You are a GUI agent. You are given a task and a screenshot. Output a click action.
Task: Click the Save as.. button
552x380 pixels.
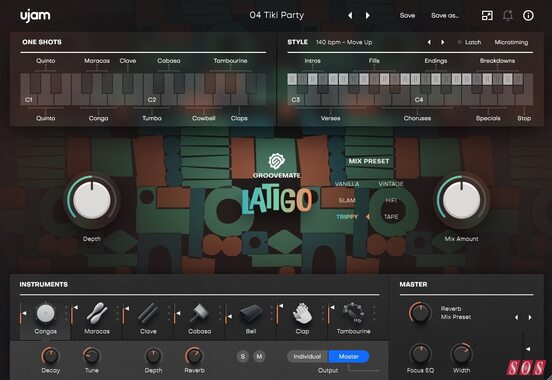coord(445,15)
